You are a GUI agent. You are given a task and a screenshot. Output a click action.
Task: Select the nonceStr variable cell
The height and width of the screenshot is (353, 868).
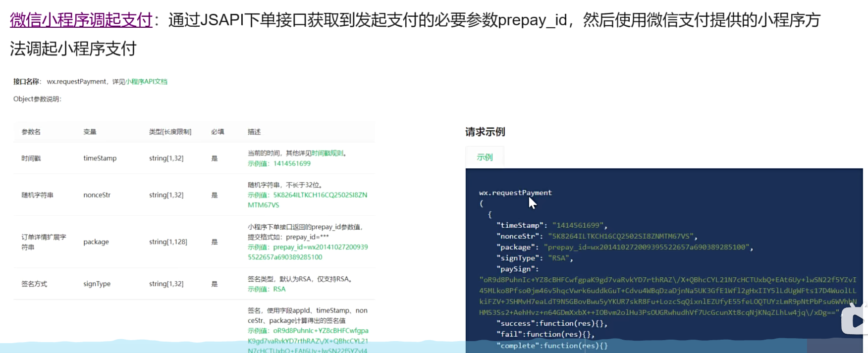pyautogui.click(x=97, y=195)
